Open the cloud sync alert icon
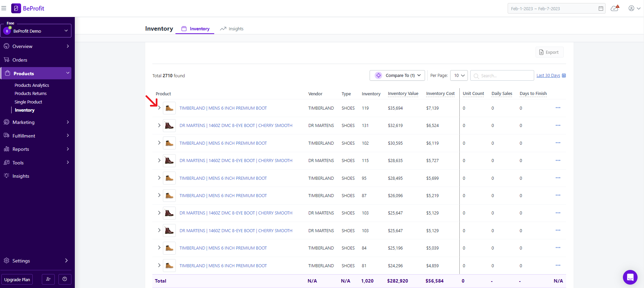Screen dimensions: 644x288 [x=615, y=8]
